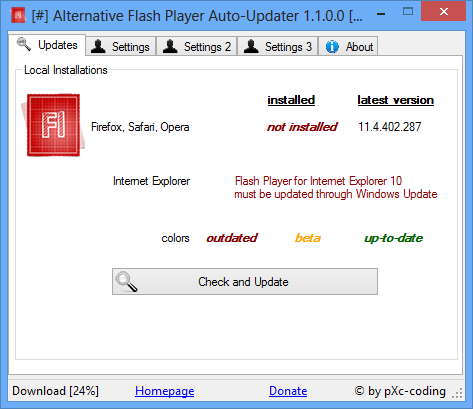This screenshot has height=409, width=473.
Task: Click the 'not installed' status text
Action: click(x=302, y=127)
